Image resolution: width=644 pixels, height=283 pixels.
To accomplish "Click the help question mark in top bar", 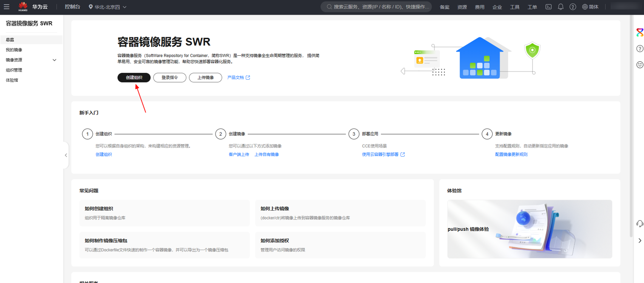I will pyautogui.click(x=573, y=7).
